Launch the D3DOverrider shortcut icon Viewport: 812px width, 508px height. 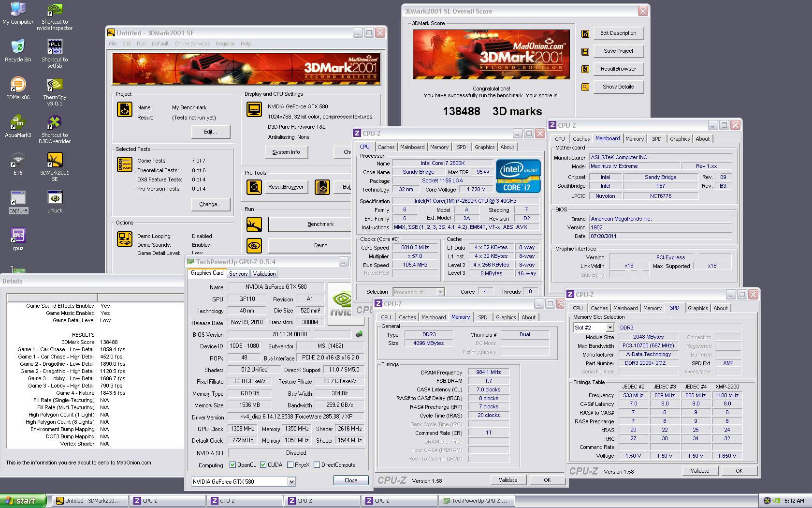pyautogui.click(x=55, y=130)
